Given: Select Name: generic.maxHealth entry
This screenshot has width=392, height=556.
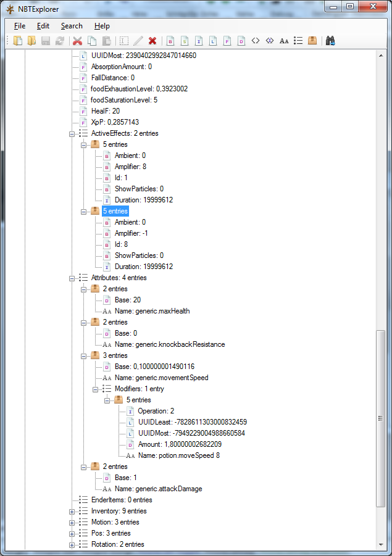Looking at the screenshot, I should 152,311.
